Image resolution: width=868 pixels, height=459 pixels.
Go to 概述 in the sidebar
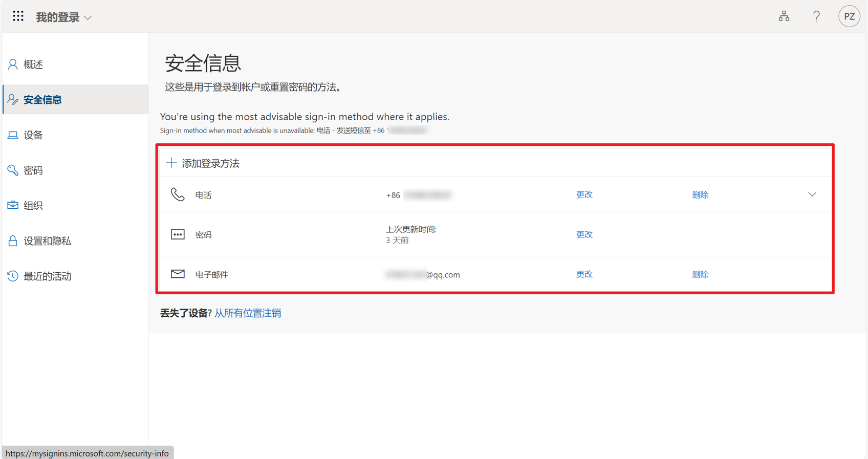click(x=33, y=64)
